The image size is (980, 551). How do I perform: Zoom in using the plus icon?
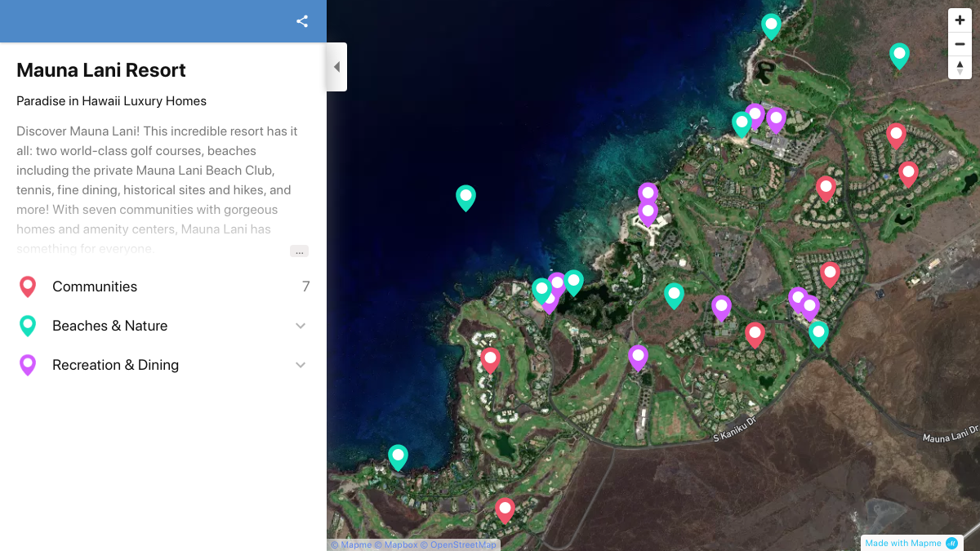(960, 20)
